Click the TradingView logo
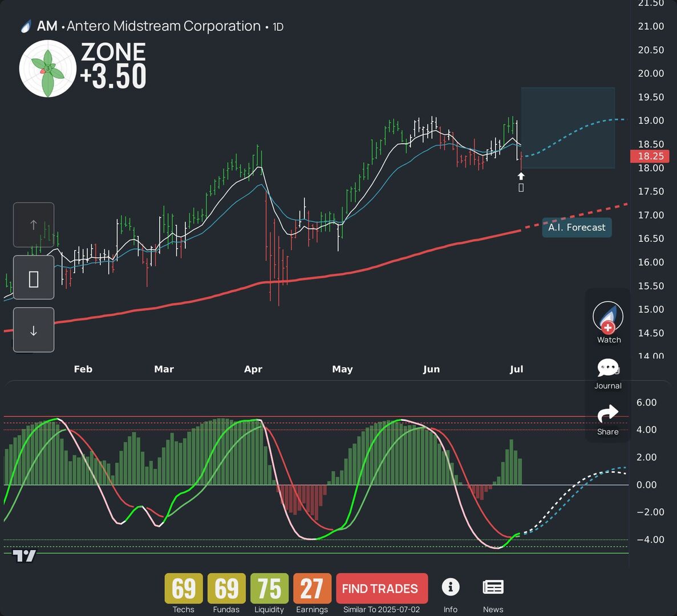The height and width of the screenshot is (616, 677). tap(24, 556)
